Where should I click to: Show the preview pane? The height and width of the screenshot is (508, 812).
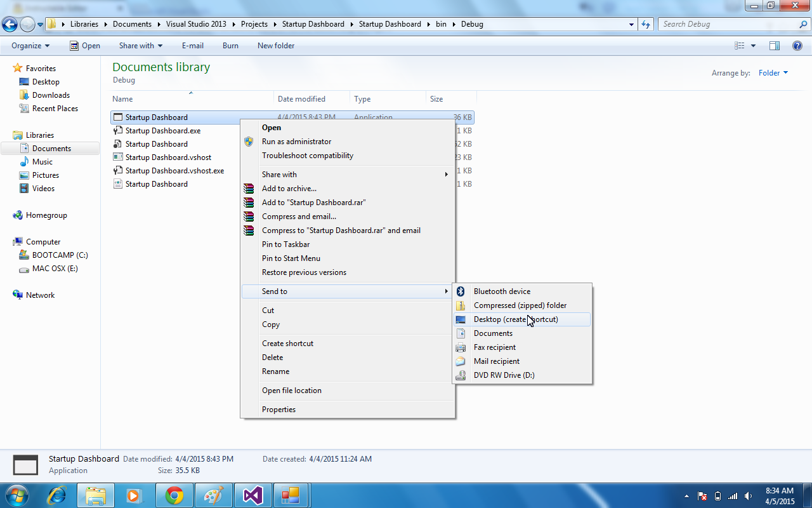tap(774, 46)
